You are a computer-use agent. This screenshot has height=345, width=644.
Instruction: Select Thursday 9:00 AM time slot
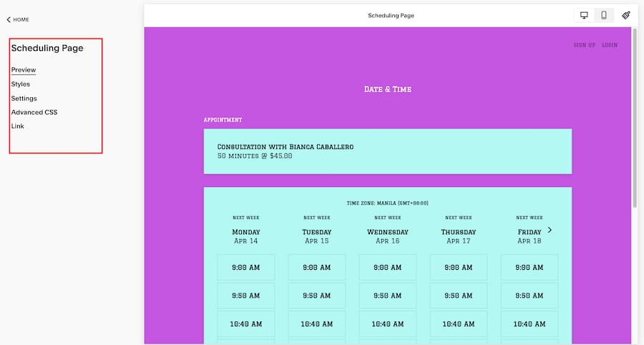[x=458, y=267]
